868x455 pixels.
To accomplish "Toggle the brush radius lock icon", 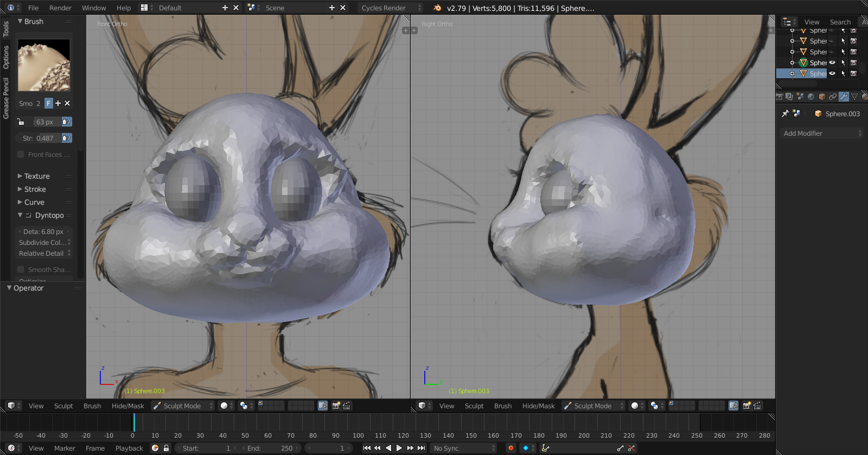I will pyautogui.click(x=21, y=122).
